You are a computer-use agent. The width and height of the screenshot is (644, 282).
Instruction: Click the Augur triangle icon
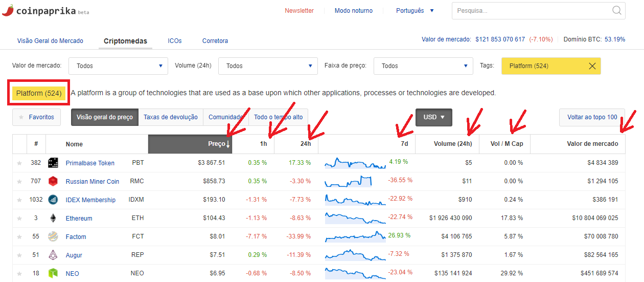click(53, 255)
